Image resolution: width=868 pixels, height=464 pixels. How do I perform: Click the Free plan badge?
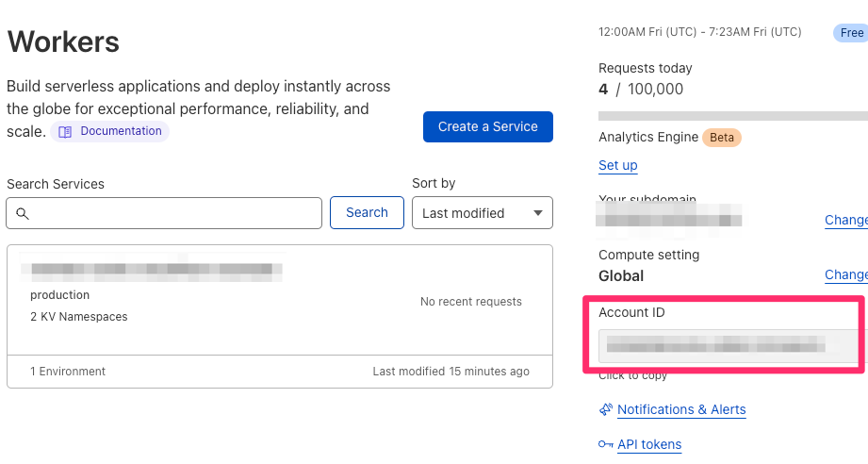pos(851,33)
